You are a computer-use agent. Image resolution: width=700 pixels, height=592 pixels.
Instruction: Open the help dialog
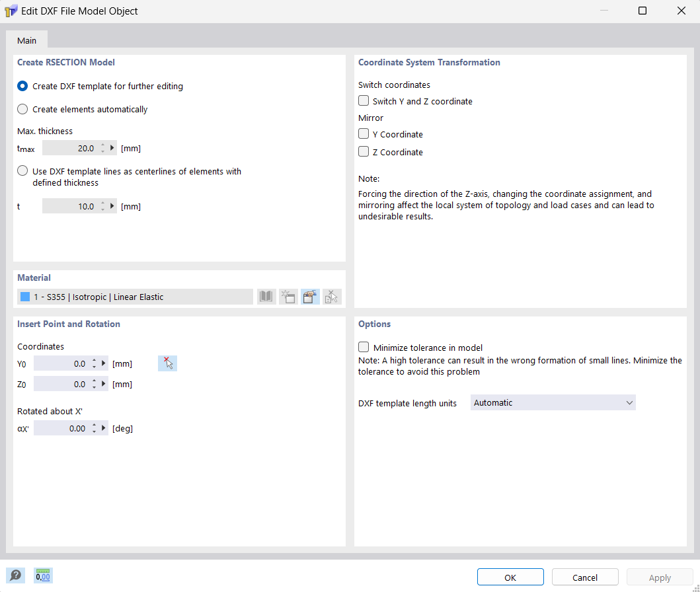[x=15, y=575]
